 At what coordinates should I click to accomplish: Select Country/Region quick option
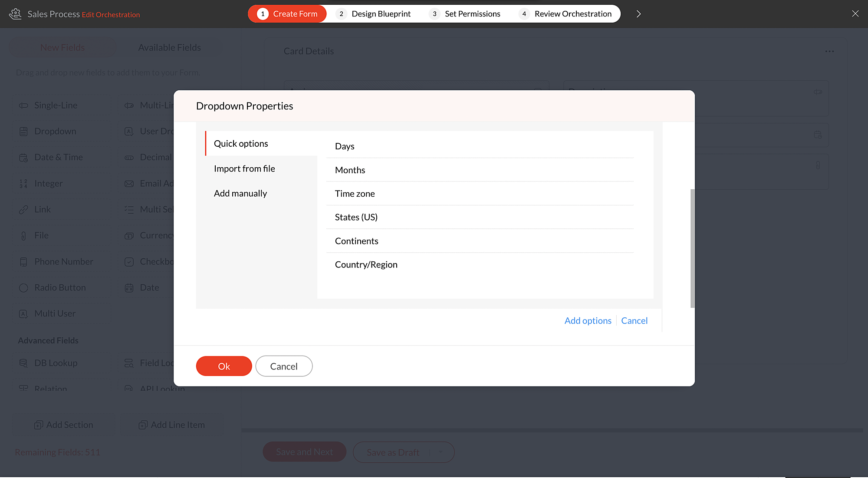366,264
